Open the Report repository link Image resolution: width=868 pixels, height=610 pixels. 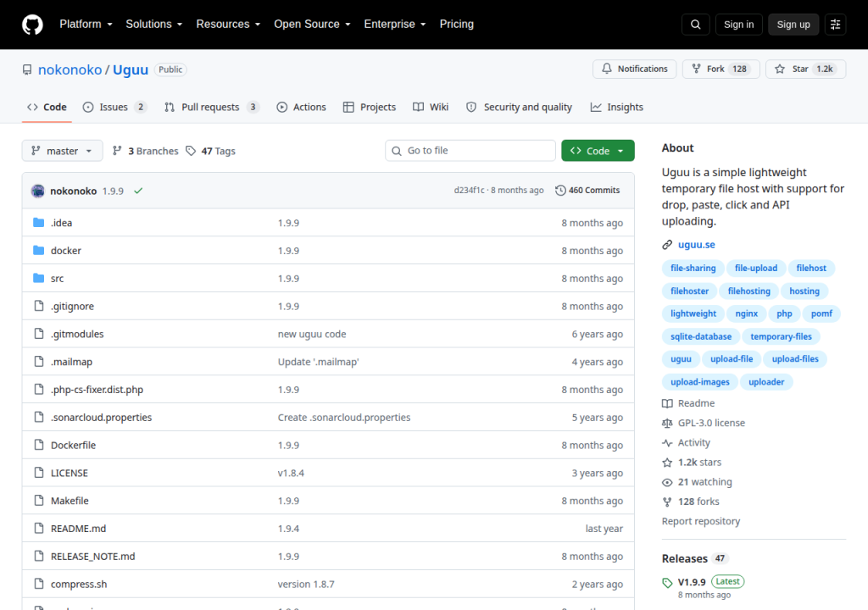point(701,521)
